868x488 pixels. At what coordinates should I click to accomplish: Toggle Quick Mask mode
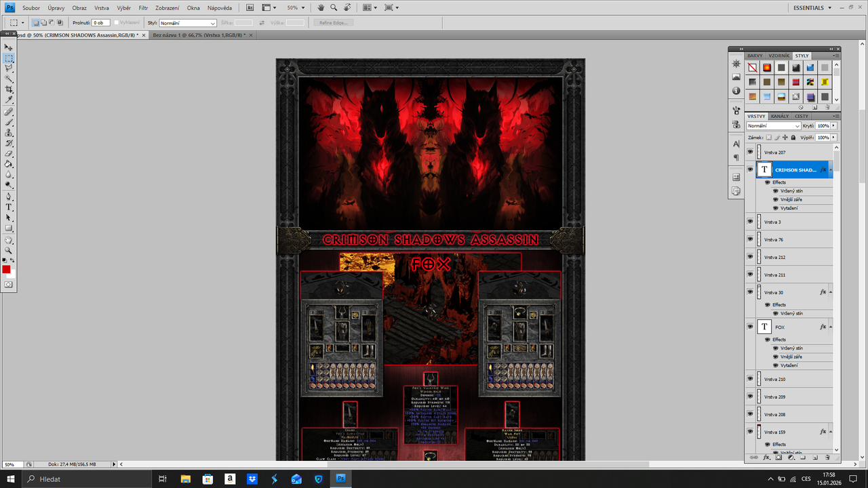pos(9,285)
